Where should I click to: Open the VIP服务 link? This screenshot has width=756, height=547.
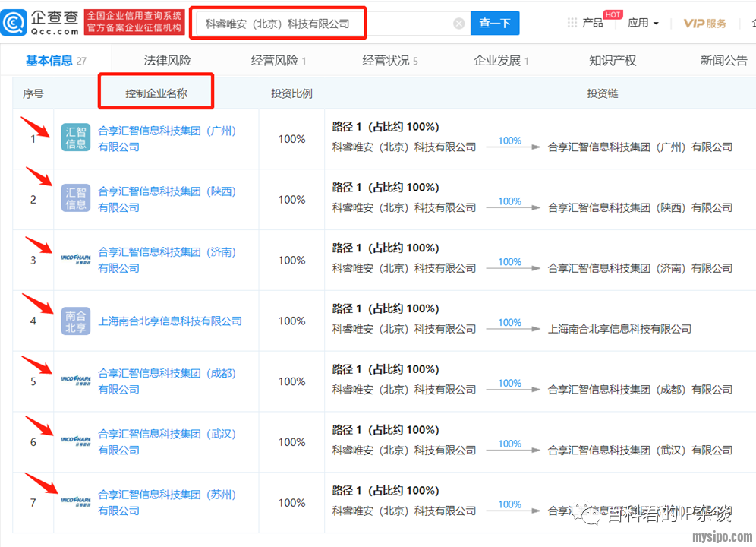click(x=705, y=24)
